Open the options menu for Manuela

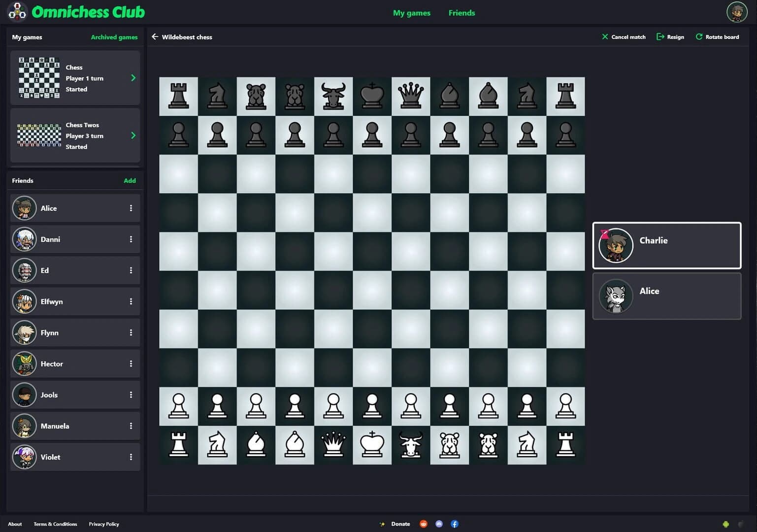(x=131, y=426)
